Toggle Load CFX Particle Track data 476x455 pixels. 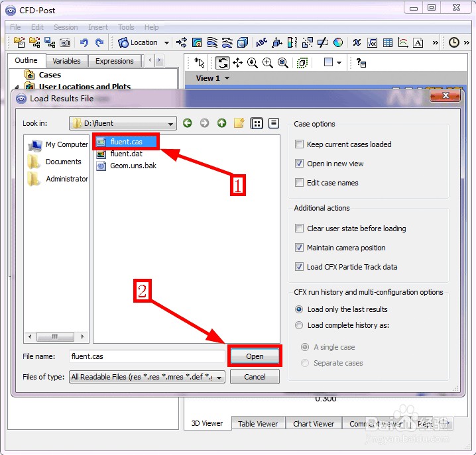(x=299, y=267)
